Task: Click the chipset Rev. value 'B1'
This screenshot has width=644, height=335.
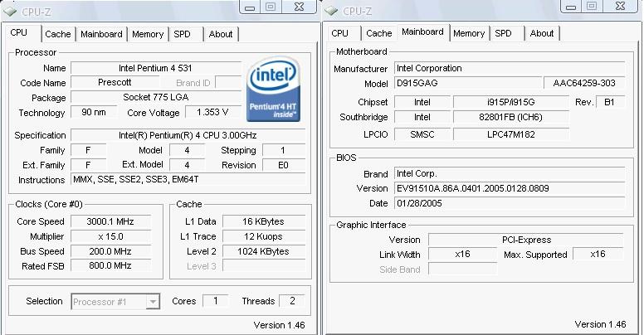Action: point(609,102)
